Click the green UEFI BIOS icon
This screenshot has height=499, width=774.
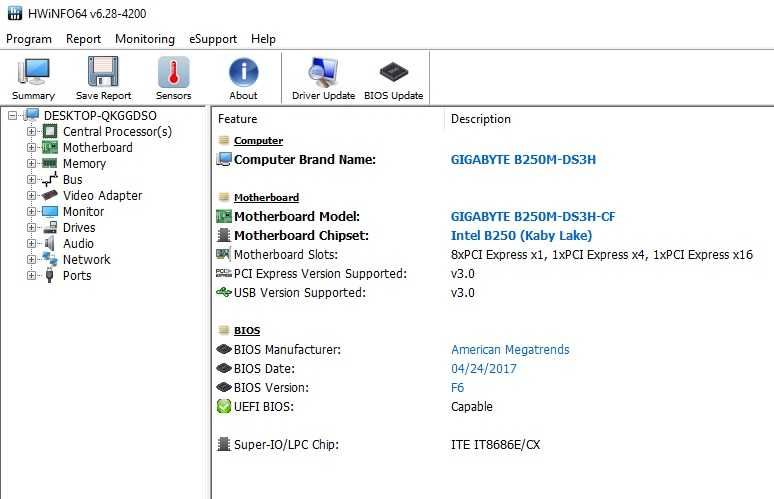click(224, 406)
